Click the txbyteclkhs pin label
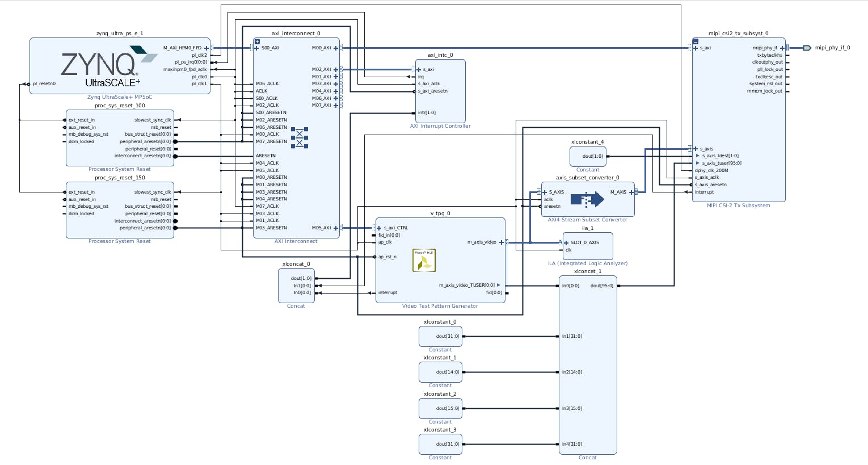The height and width of the screenshot is (465, 868). point(770,56)
